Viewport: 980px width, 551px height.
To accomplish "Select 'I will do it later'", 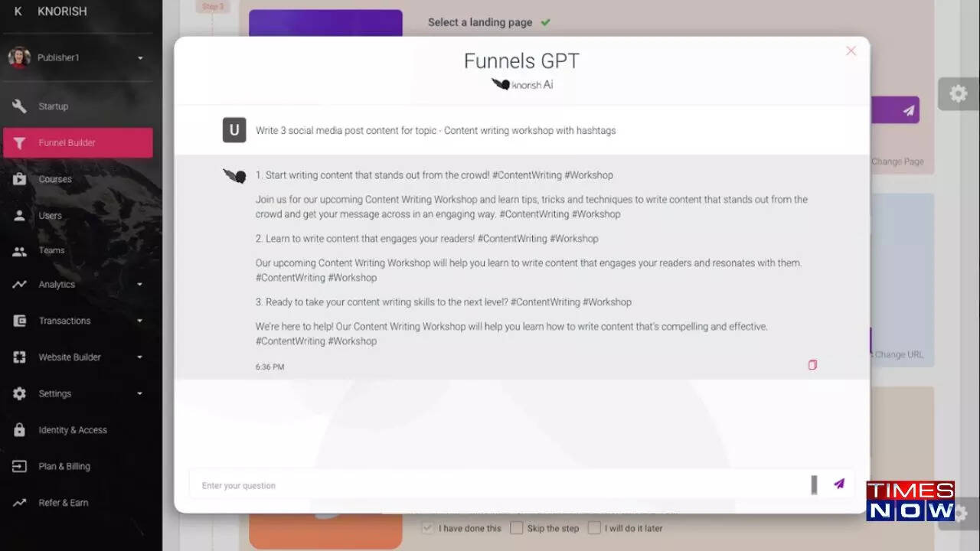I will click(595, 527).
